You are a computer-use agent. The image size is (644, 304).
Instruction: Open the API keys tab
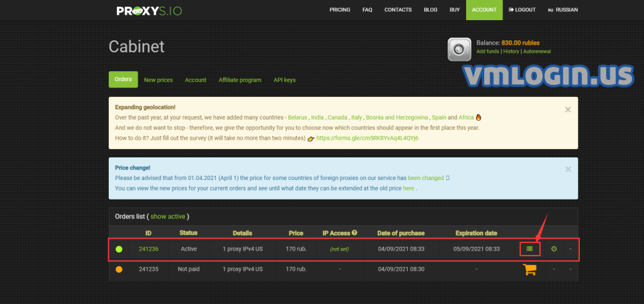[285, 80]
